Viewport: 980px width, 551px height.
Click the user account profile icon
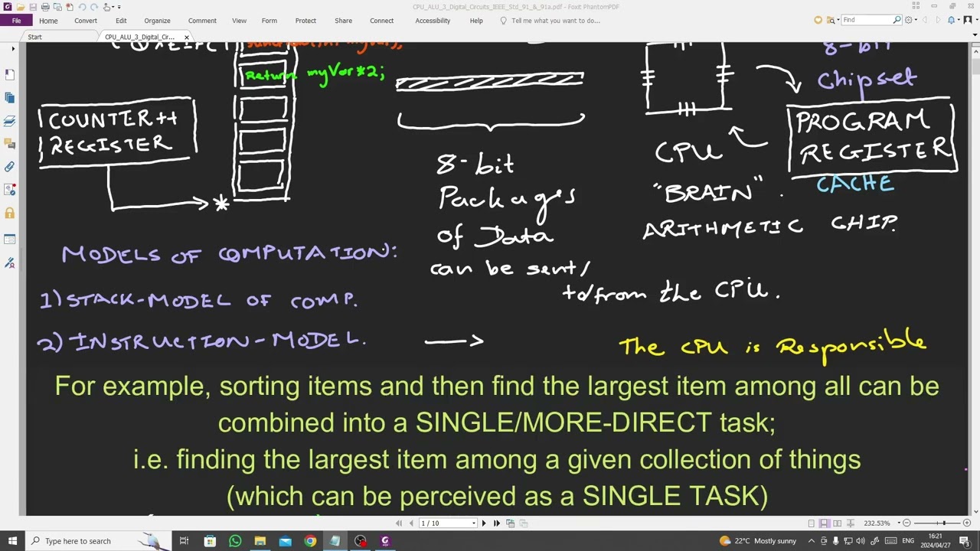coord(969,20)
